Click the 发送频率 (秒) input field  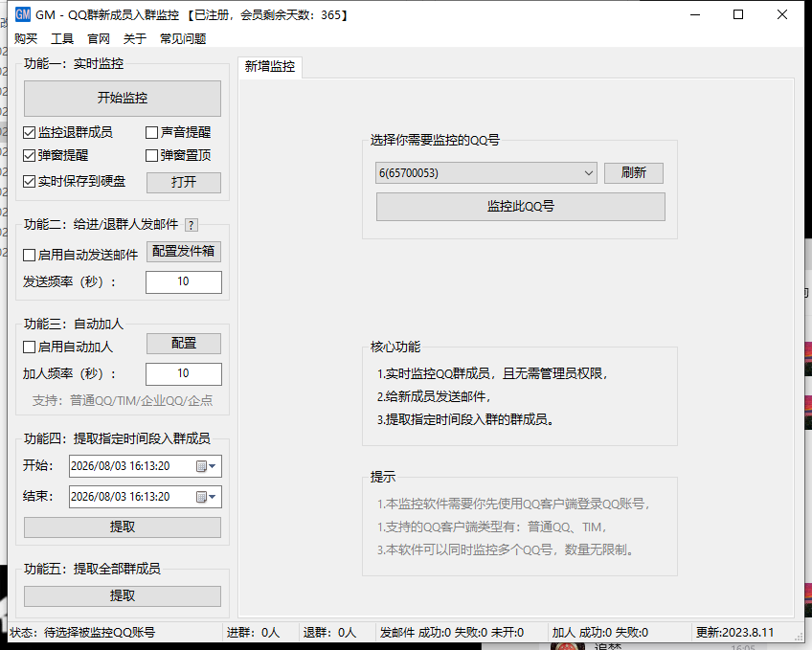point(184,282)
